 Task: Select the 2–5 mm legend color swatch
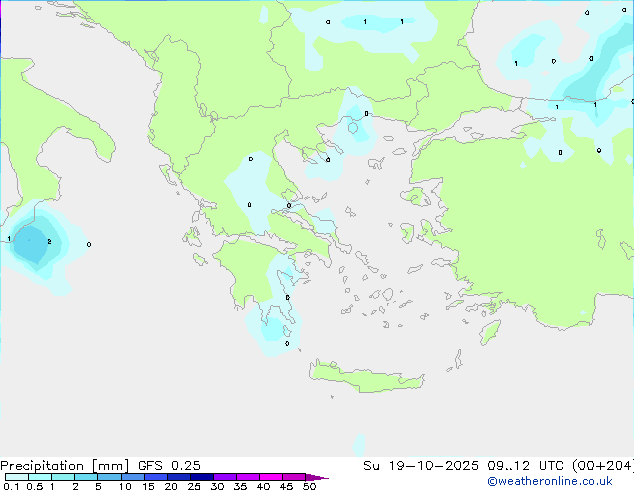(86, 477)
